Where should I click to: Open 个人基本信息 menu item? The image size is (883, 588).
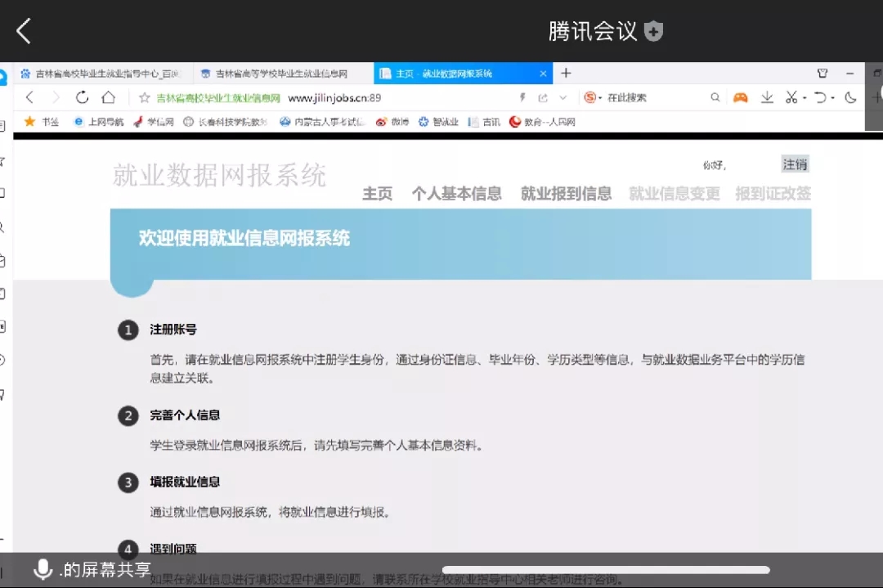(456, 194)
